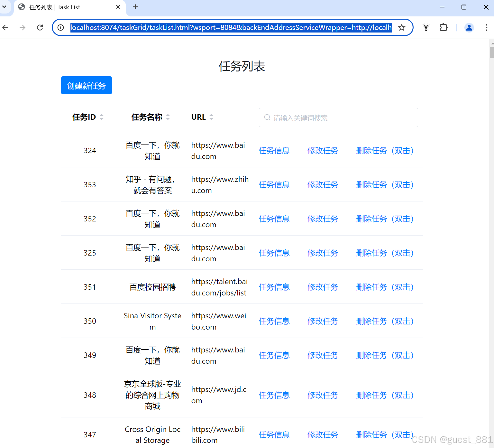
Task: Click 删除任务 for task 351
Action: click(x=385, y=287)
